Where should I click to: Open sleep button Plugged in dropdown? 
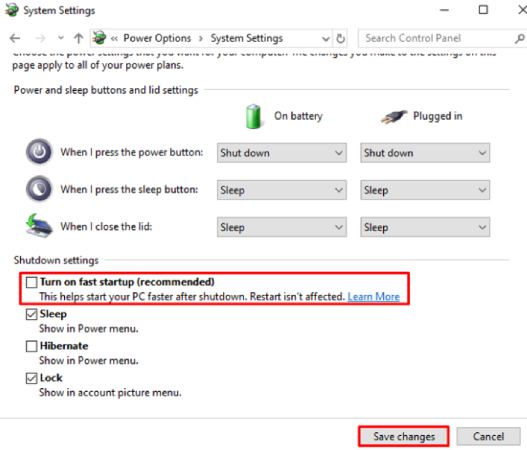coord(425,190)
